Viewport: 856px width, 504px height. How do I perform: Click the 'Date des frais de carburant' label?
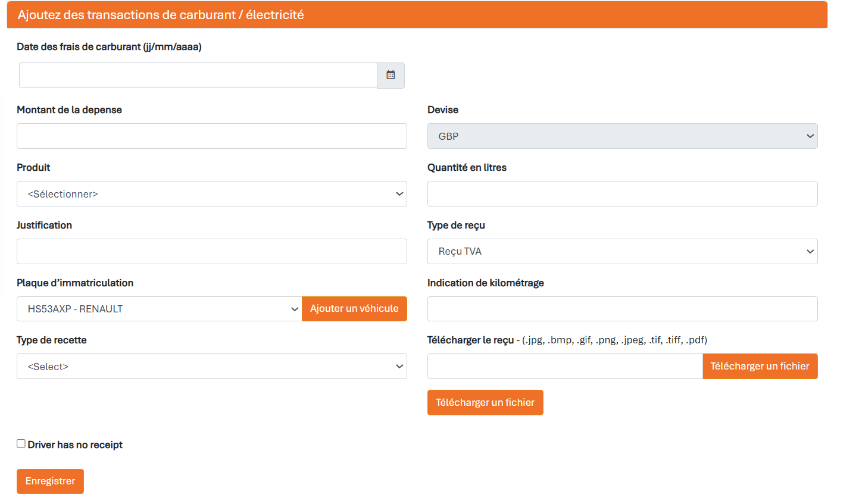click(x=109, y=47)
